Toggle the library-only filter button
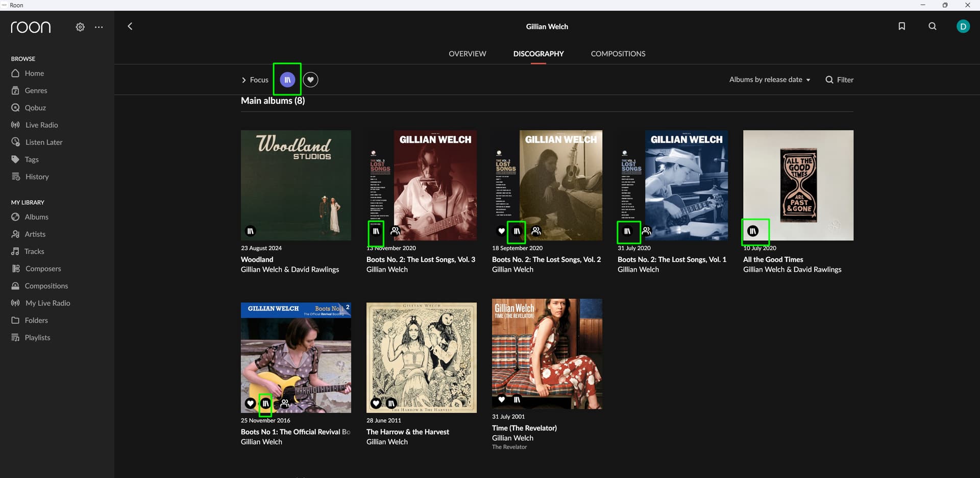The image size is (980, 478). click(287, 80)
